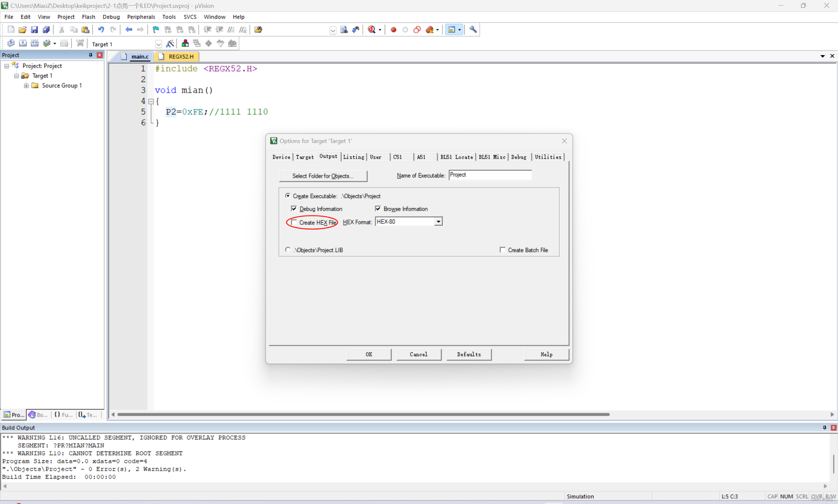Open Configuration with the wrench icon
838x504 pixels.
pos(473,29)
